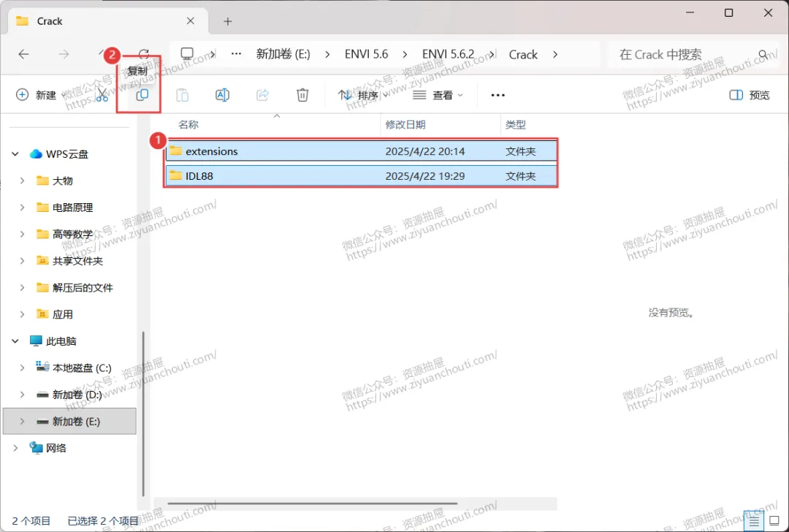Close the Crack tab

[x=190, y=21]
